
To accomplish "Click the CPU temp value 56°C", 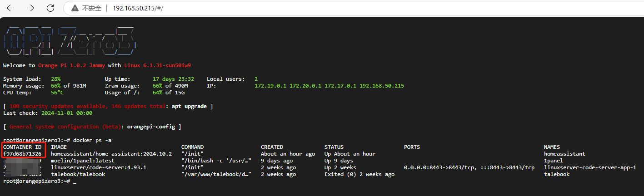I will pyautogui.click(x=57, y=93).
